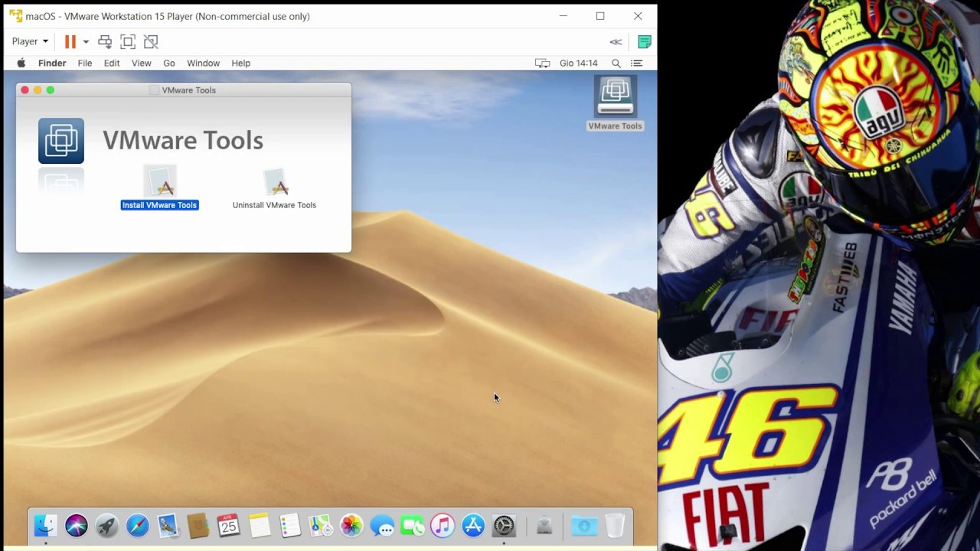Suspend the virtual machine with pause button
980x551 pixels.
coord(70,41)
